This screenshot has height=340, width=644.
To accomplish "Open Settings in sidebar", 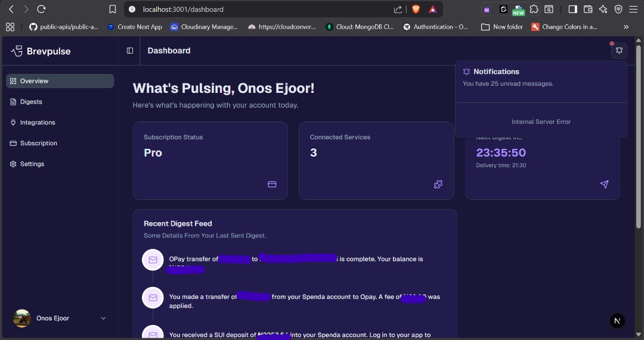I will pyautogui.click(x=60, y=164).
